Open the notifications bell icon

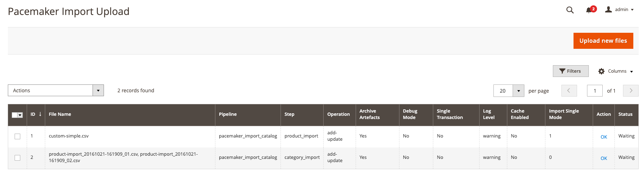pyautogui.click(x=589, y=10)
